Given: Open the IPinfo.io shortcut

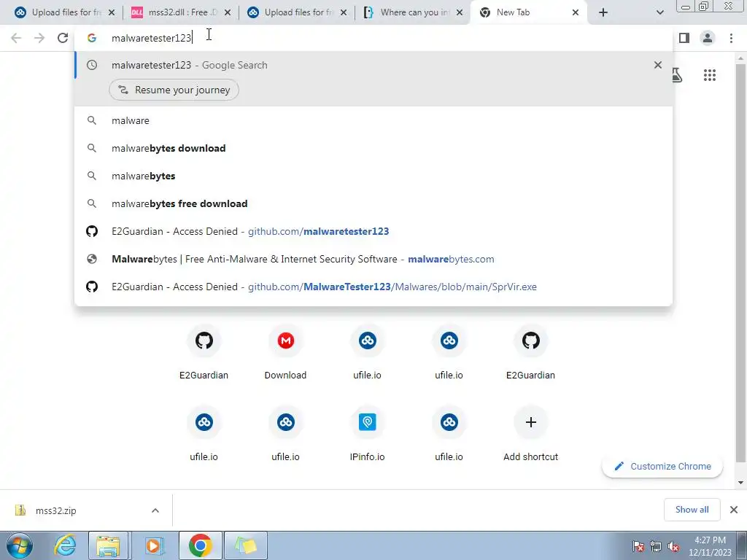Looking at the screenshot, I should (x=368, y=435).
